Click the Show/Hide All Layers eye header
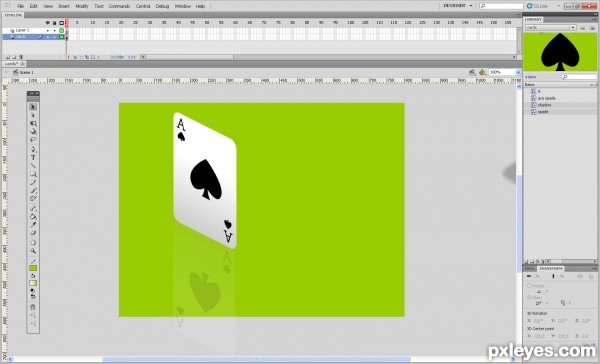Viewport: 600px width, 364px height. [x=48, y=23]
